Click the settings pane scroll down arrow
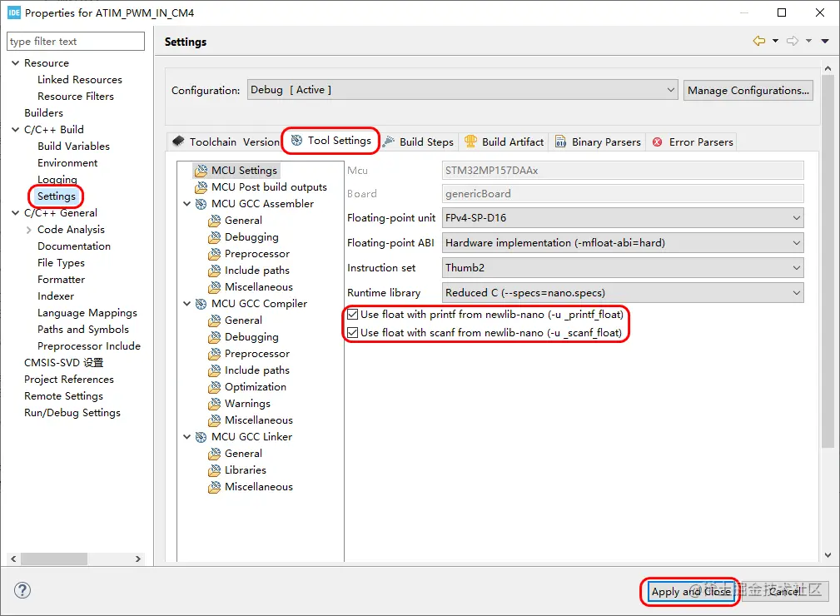Image resolution: width=840 pixels, height=616 pixels. 828,555
